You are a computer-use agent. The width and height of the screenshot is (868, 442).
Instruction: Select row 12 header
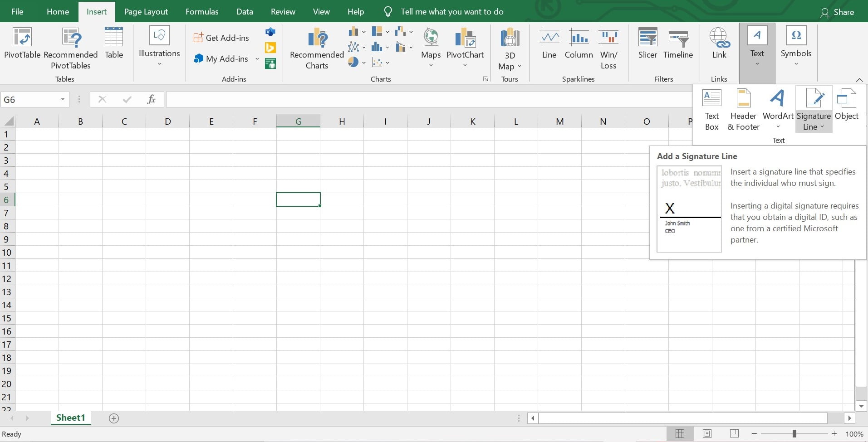click(x=7, y=279)
